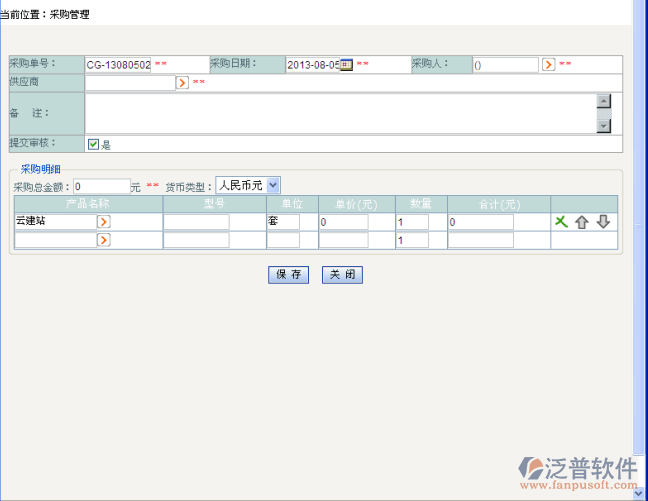Screen dimensions: 648x501
Task: Open product picker in 云建站 row
Action: [x=104, y=222]
